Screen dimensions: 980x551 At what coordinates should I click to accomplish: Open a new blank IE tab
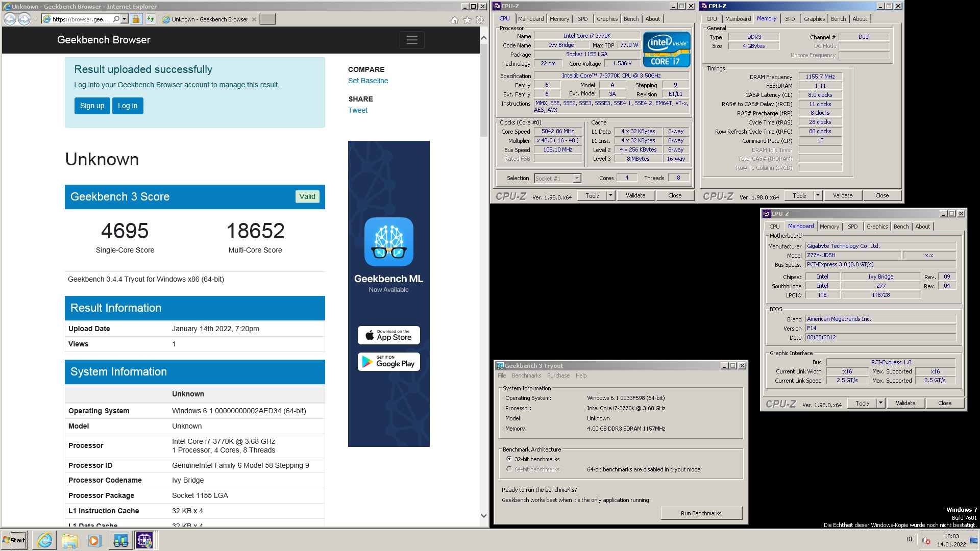[x=267, y=19]
